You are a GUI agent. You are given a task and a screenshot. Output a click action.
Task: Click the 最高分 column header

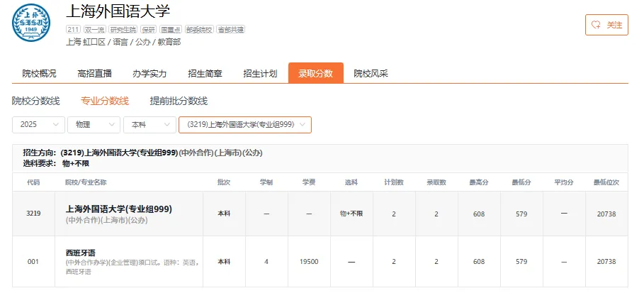click(x=479, y=182)
